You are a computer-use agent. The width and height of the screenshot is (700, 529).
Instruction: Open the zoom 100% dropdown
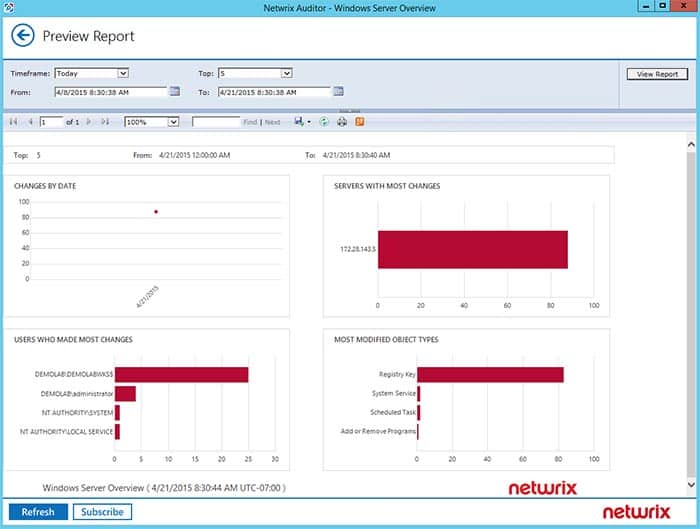point(173,122)
